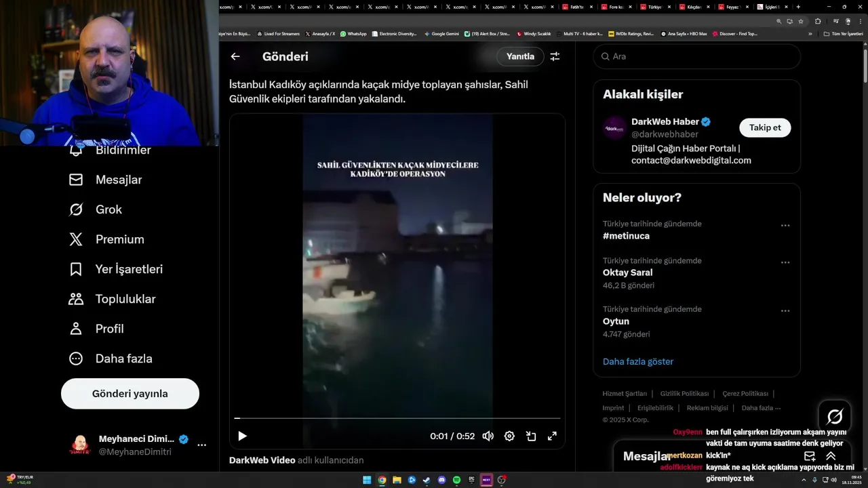Open the Hizmet Şartları footer link
Screen dimensions: 868x488
625,394
